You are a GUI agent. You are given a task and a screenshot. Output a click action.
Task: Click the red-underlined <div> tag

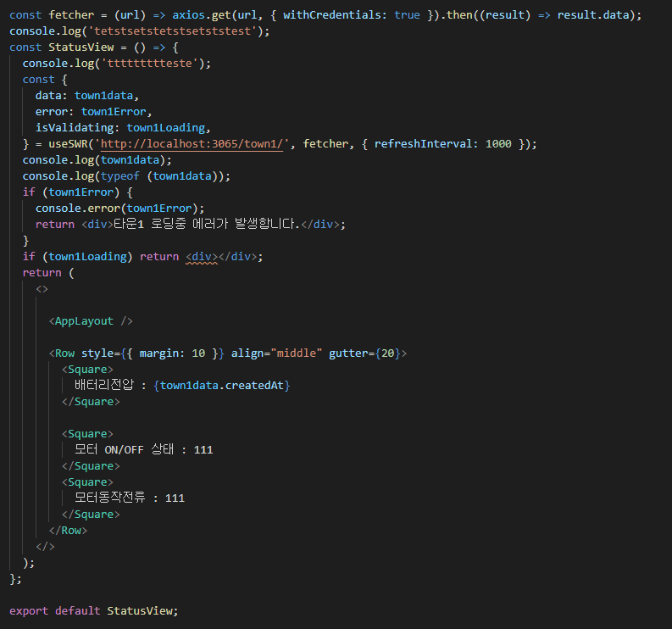pyautogui.click(x=202, y=256)
